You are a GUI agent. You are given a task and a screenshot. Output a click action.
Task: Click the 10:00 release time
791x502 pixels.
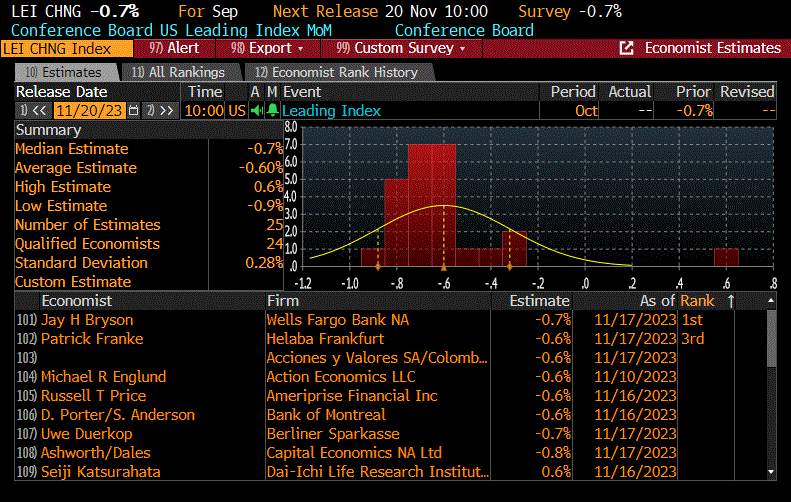click(204, 110)
